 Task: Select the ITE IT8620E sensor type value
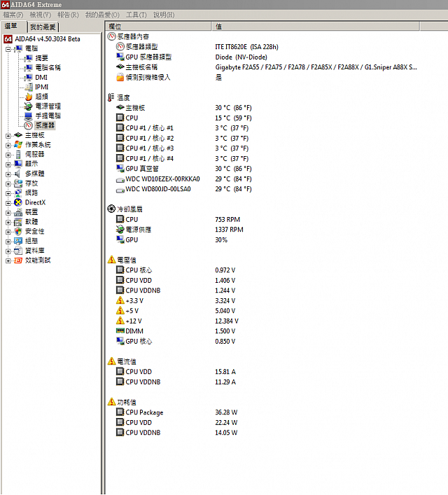pos(246,47)
